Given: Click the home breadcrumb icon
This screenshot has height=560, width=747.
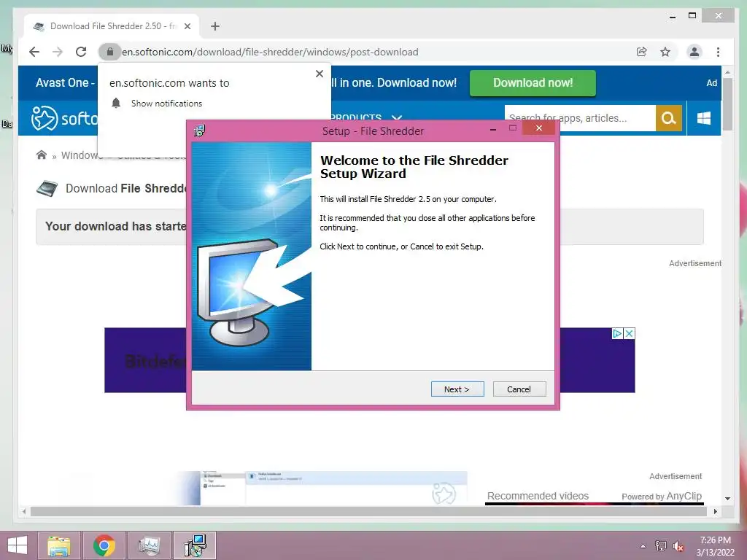Looking at the screenshot, I should [x=42, y=155].
